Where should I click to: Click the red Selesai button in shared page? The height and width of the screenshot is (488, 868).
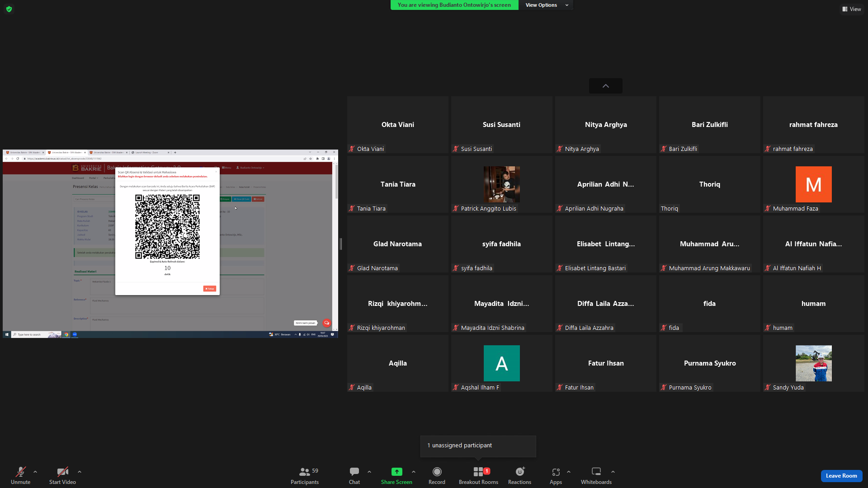258,199
